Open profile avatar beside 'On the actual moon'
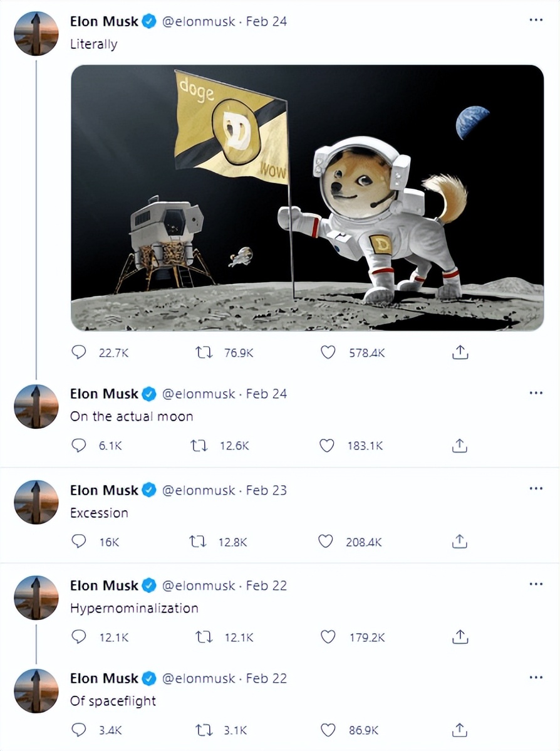Viewport: 560px width, 751px height. [x=36, y=407]
